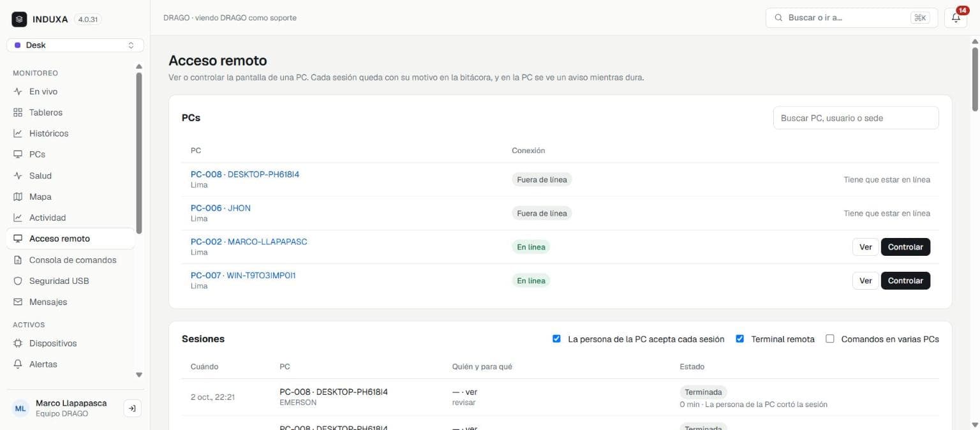
Task: Open the Desk workspace dropdown
Action: click(75, 45)
